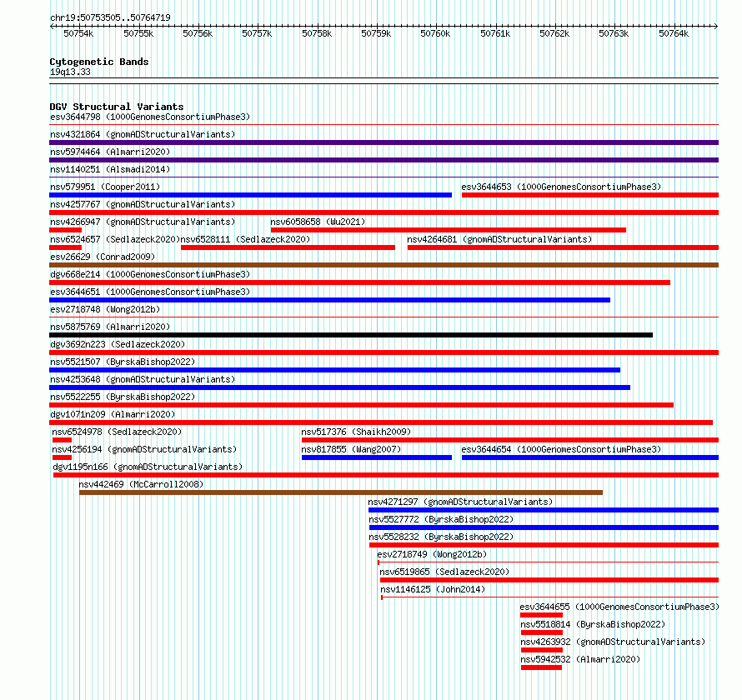
Task: Click the nsv1140251 Alsmadi2014 label
Action: point(110,169)
